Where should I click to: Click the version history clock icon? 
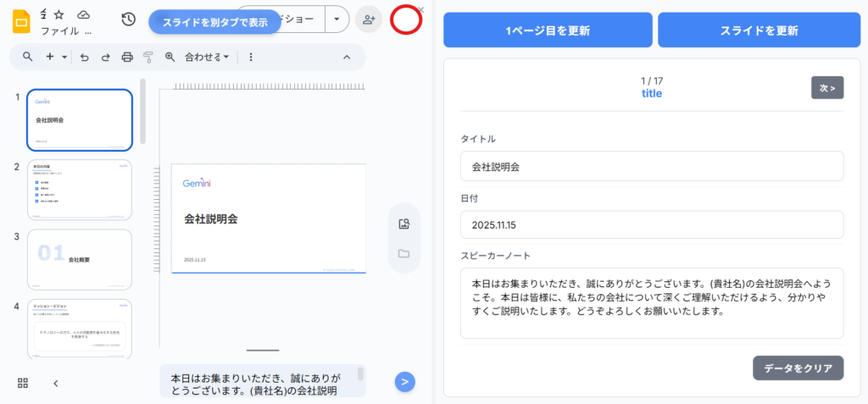128,19
